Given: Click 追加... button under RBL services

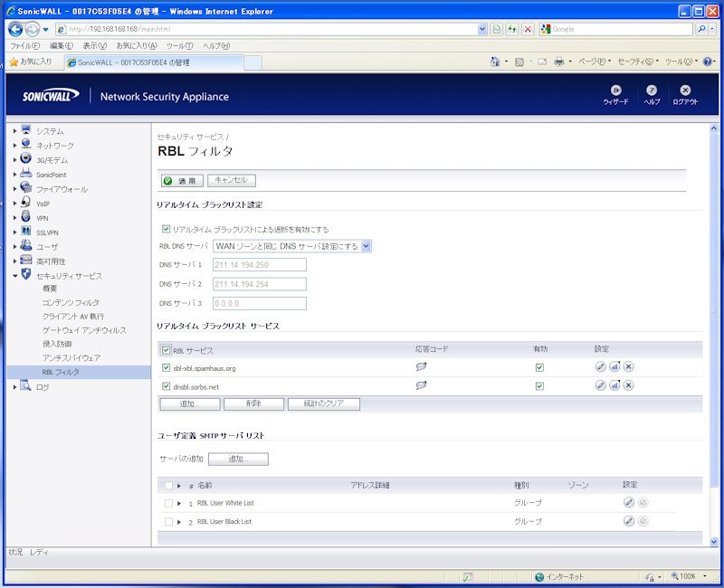Looking at the screenshot, I should click(190, 403).
